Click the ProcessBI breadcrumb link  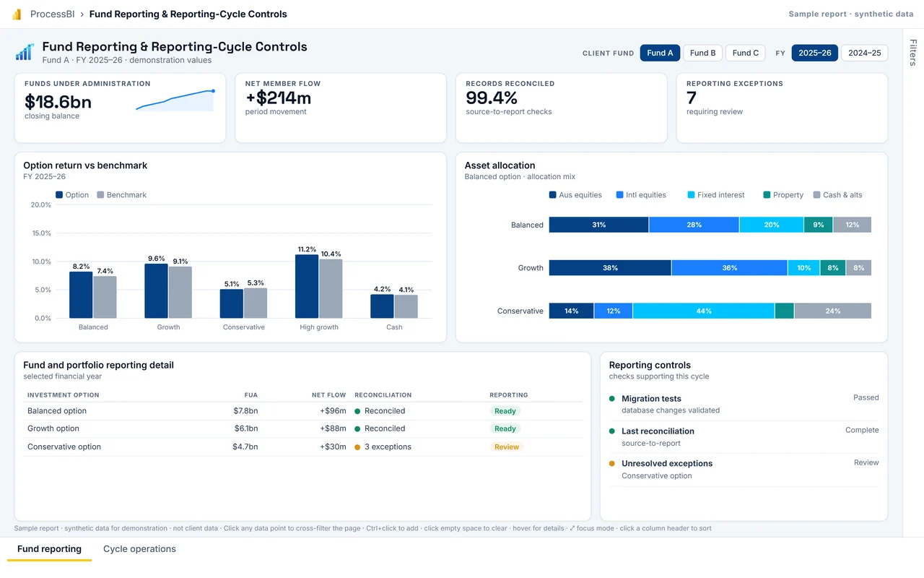[x=53, y=14]
